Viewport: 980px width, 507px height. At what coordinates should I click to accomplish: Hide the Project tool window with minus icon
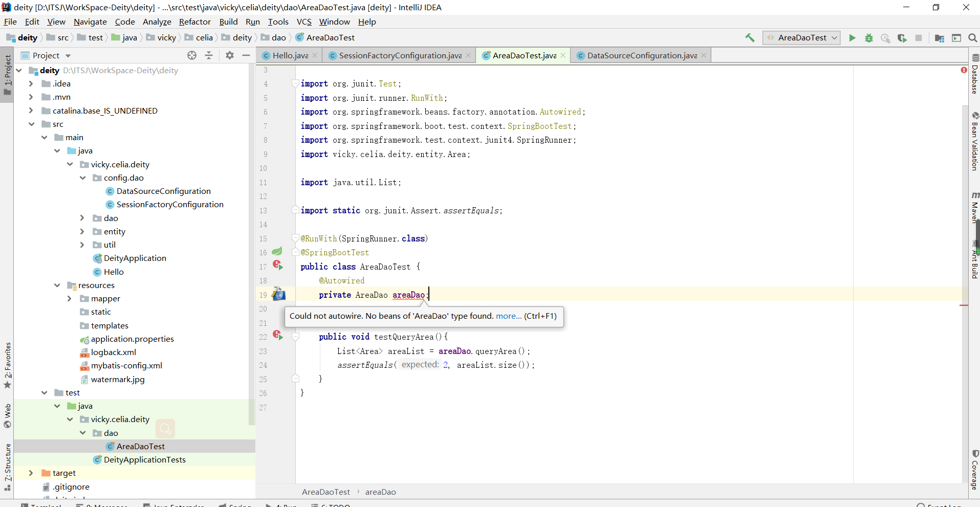pyautogui.click(x=246, y=55)
